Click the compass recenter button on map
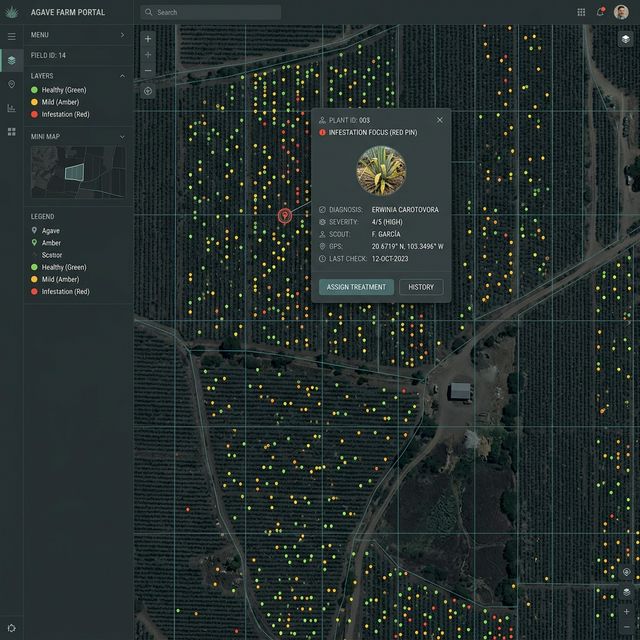This screenshot has height=640, width=640. [x=148, y=91]
